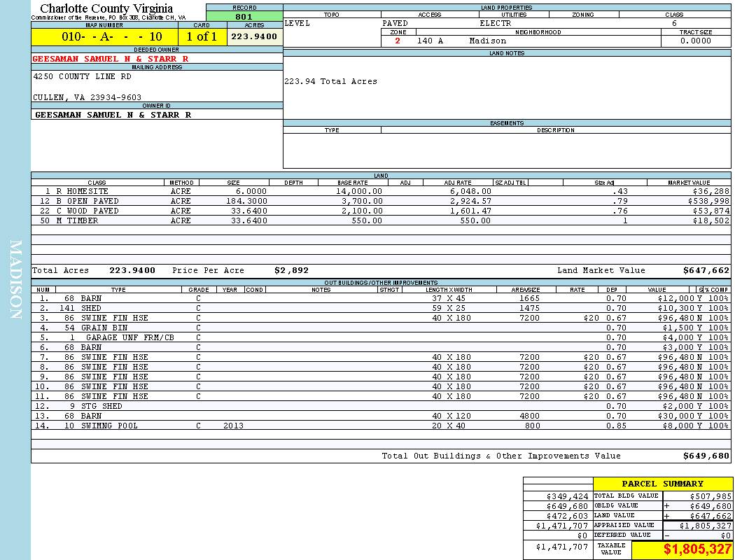Click the acres value 223.9400 in header
This screenshot has height=560, width=735.
tap(254, 37)
